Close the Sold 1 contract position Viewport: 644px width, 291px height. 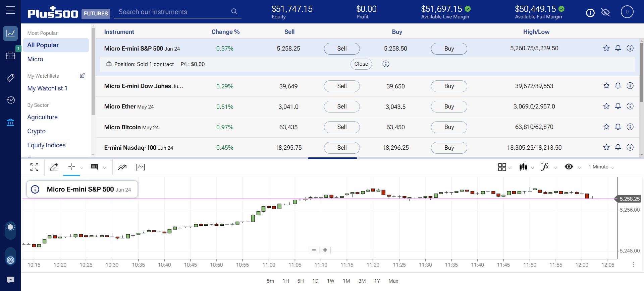coord(361,64)
